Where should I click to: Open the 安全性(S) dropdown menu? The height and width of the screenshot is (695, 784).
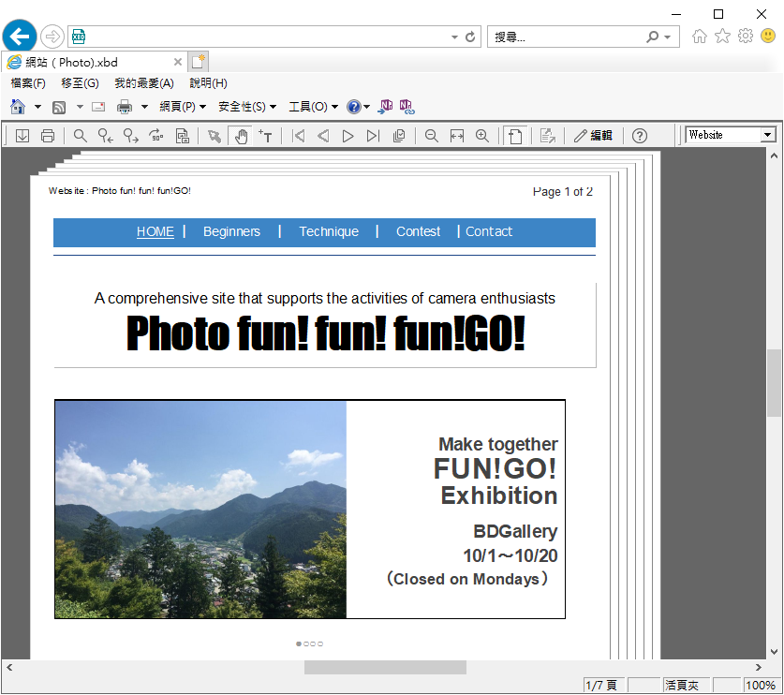pyautogui.click(x=247, y=107)
